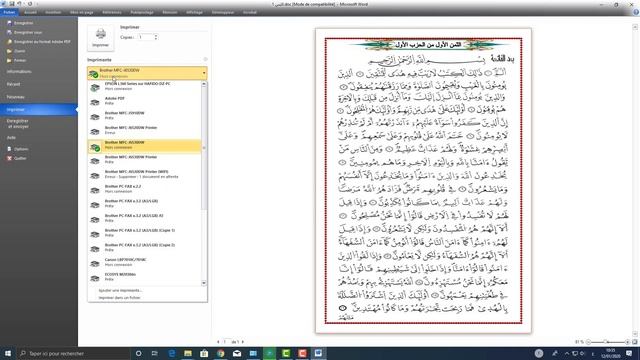This screenshot has width=640, height=360.
Task: Click Imprimer dans un fichier option
Action: pyautogui.click(x=119, y=298)
